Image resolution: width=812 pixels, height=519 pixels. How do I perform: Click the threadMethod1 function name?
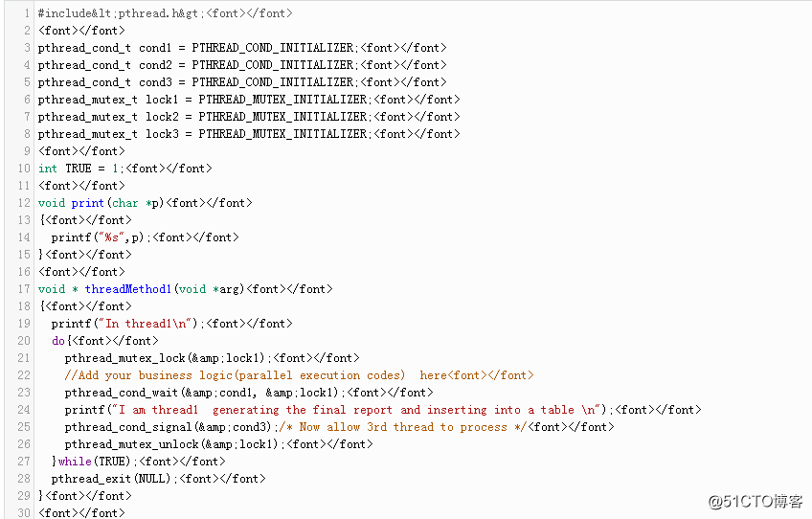[128, 289]
